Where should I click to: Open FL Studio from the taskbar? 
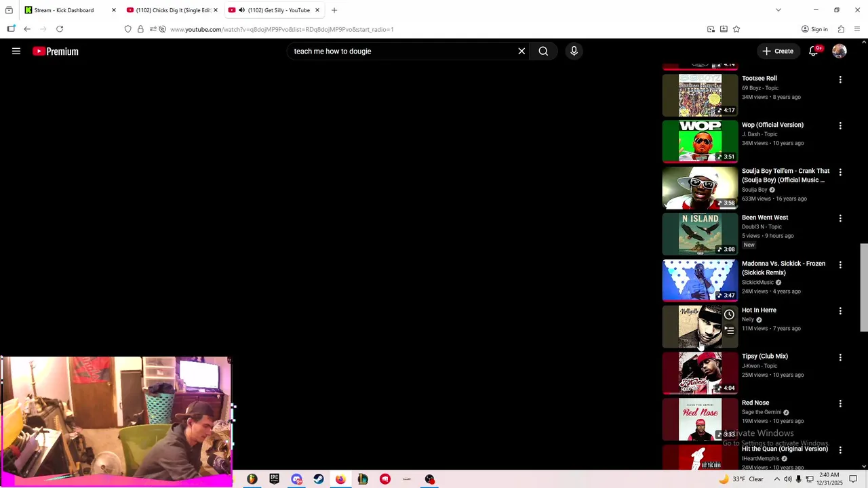coord(252,479)
